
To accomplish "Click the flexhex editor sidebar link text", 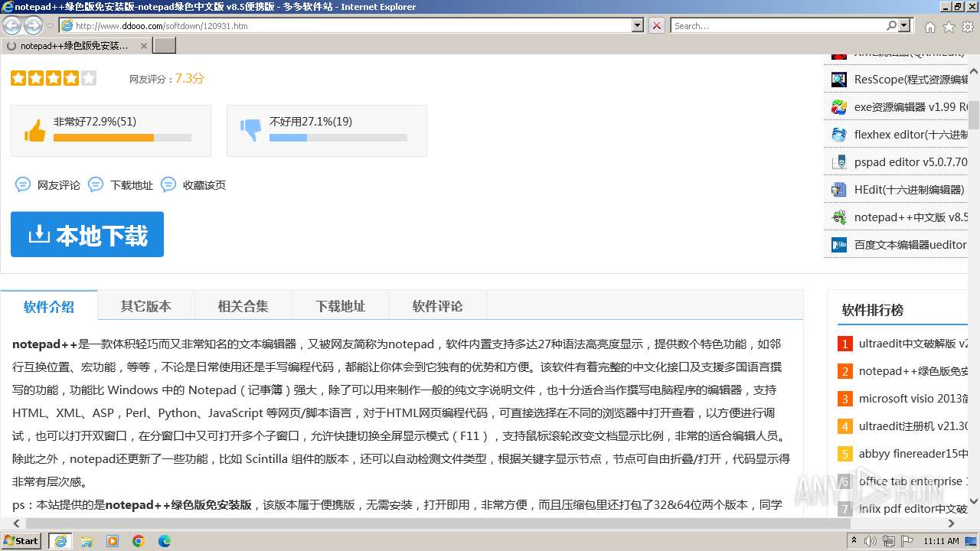I will 911,135.
